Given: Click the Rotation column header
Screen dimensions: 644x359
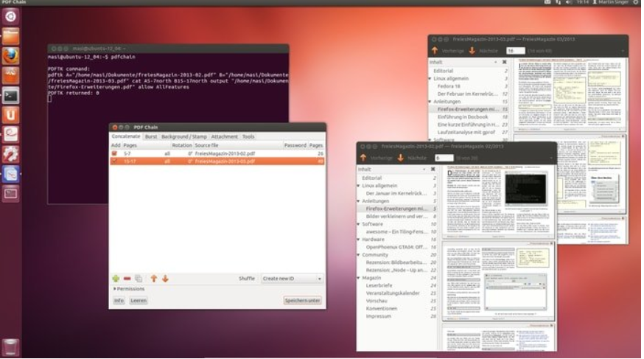Looking at the screenshot, I should (x=182, y=145).
